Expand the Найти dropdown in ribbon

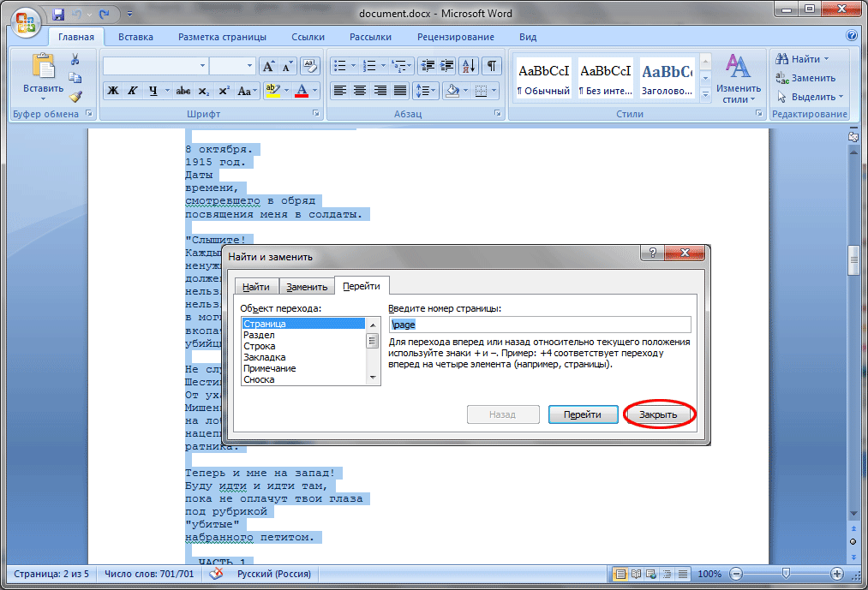click(826, 59)
